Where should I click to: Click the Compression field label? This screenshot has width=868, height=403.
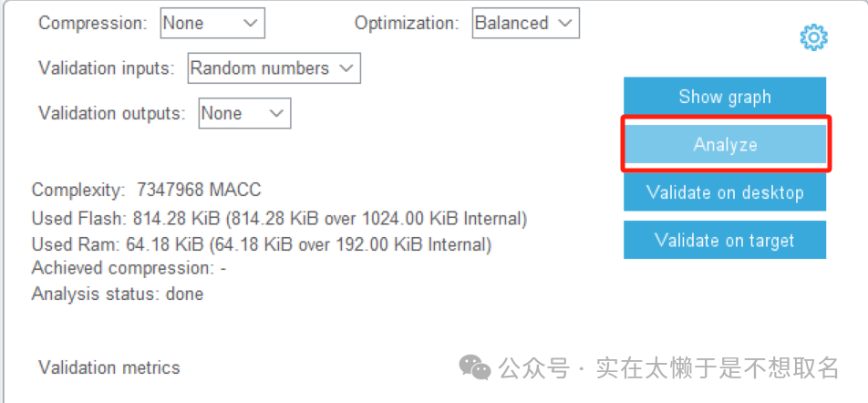tap(92, 24)
